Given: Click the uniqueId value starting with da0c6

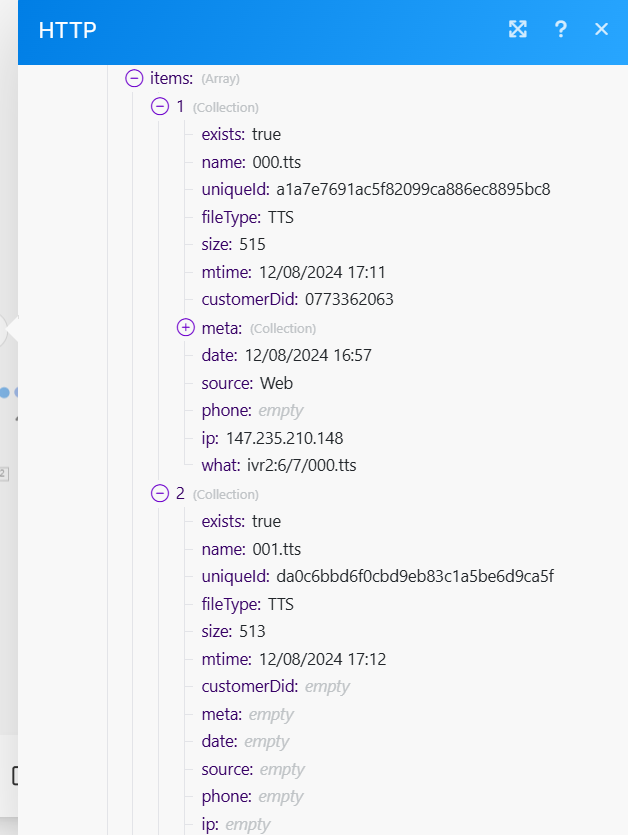Looking at the screenshot, I should tap(415, 576).
